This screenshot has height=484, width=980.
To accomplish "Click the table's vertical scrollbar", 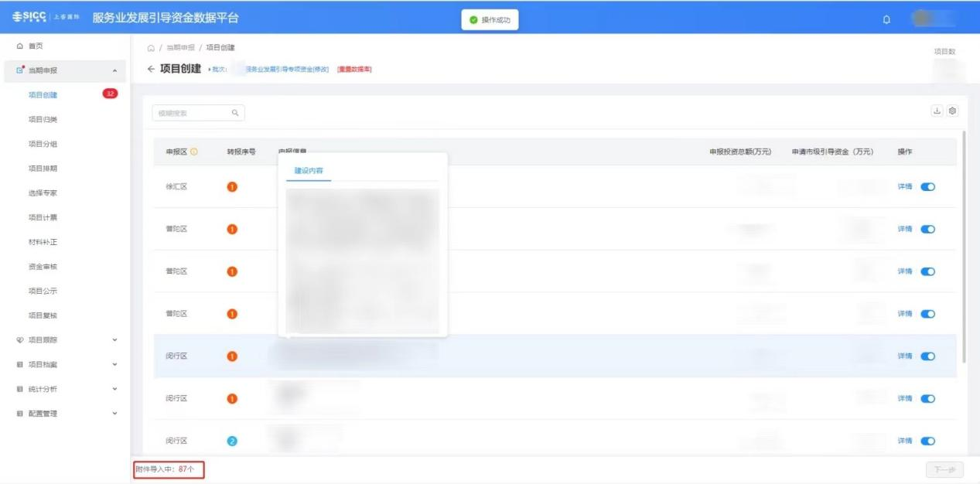I will [x=964, y=247].
